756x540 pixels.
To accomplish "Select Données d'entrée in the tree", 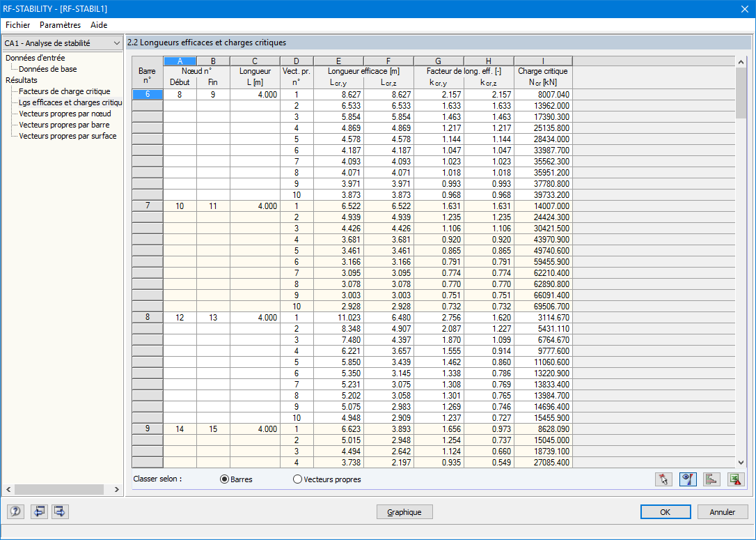I will coord(36,58).
